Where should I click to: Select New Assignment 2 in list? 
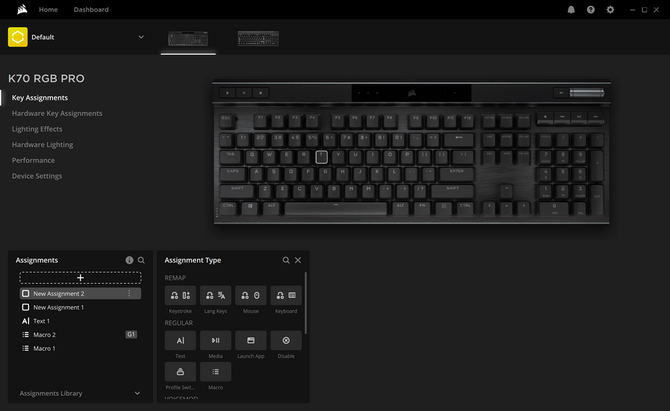80,294
